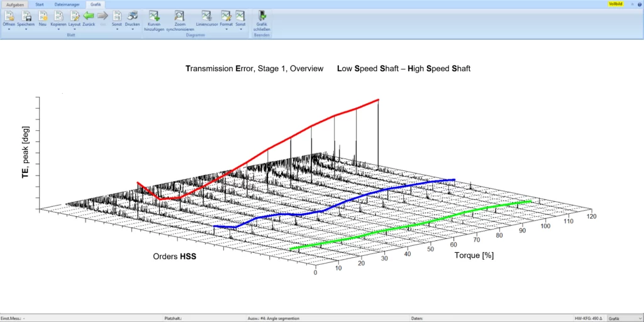The image size is (644, 322).
Task: Click the yellow Vollbild button
Action: [616, 4]
